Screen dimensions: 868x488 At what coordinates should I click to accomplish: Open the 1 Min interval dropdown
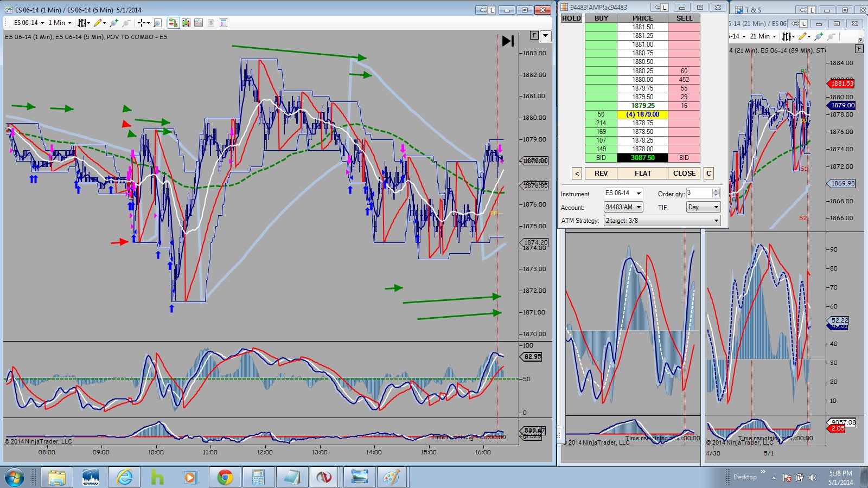point(60,23)
